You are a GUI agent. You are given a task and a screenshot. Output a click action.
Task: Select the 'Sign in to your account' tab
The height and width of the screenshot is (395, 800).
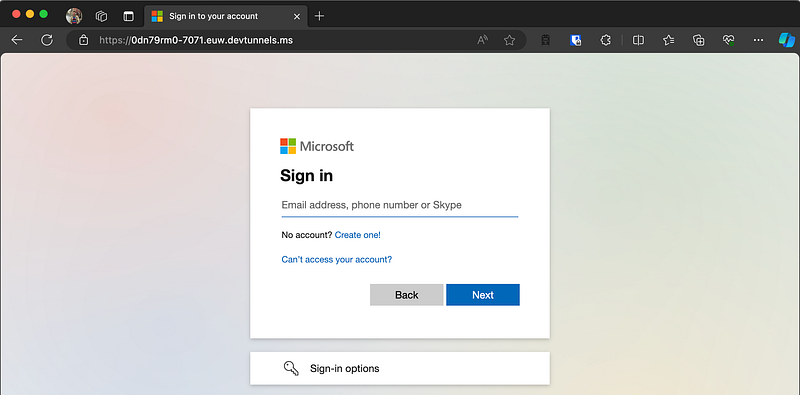pos(226,16)
